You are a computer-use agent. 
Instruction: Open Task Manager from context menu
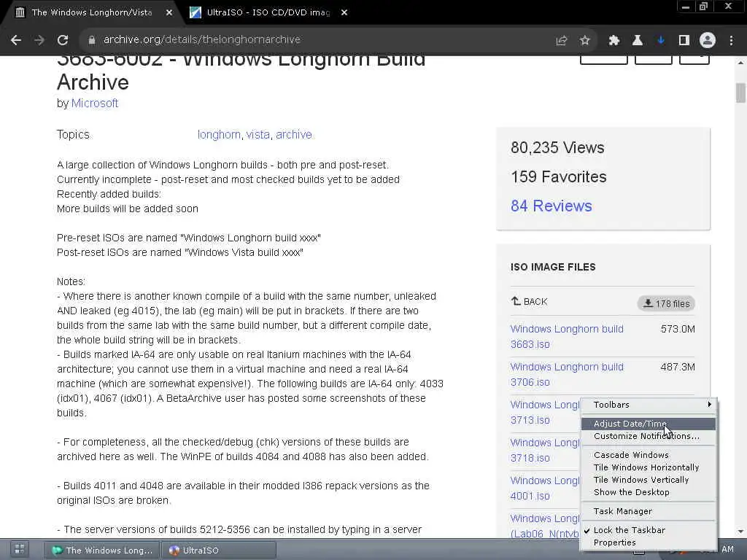tap(649, 511)
